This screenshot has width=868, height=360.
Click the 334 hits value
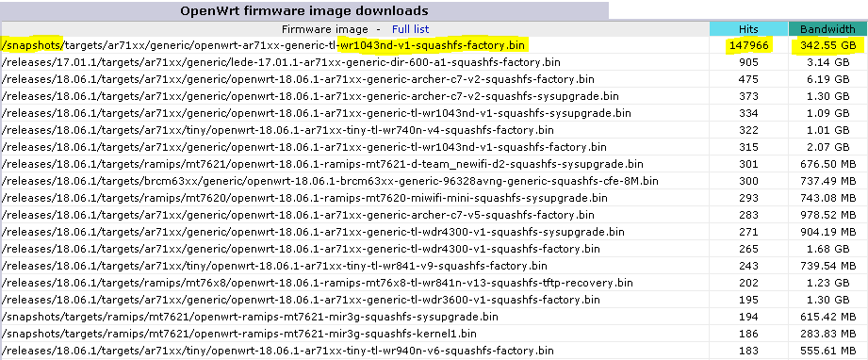pos(748,113)
